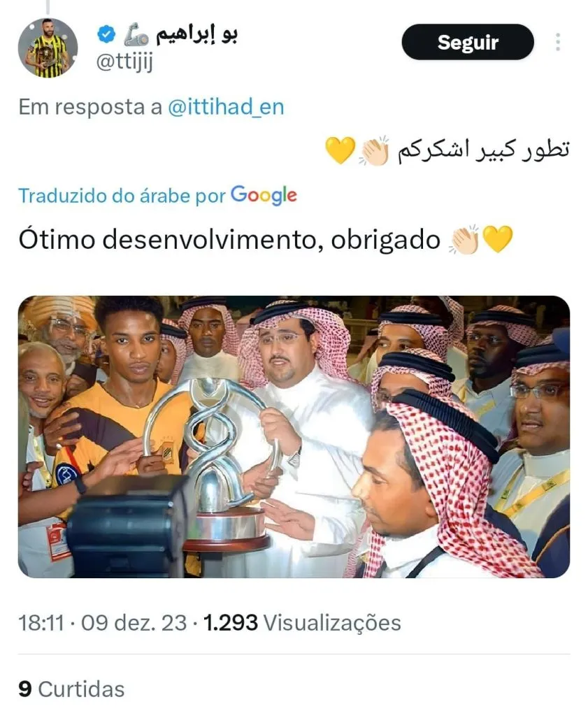
Task: Open the @ttijjj handle
Action: (124, 62)
